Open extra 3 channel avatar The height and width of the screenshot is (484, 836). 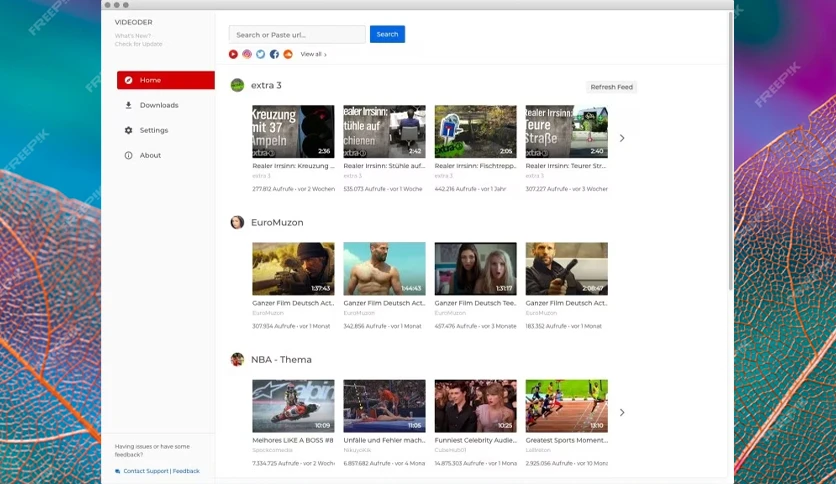(x=237, y=85)
